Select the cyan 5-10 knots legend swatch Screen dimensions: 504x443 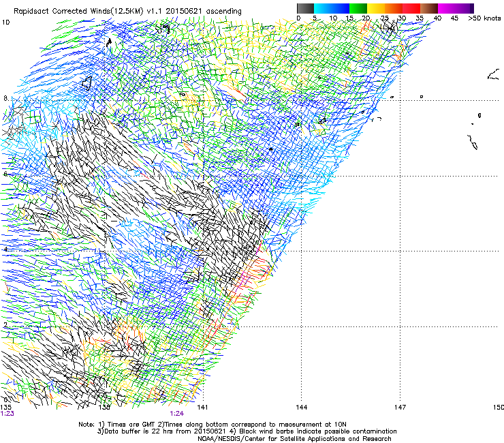(323, 8)
